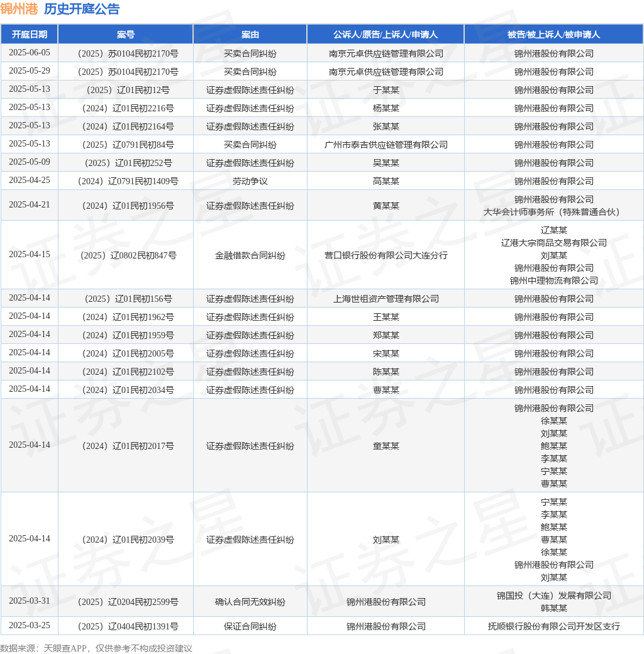The height and width of the screenshot is (654, 644).
Task: Click the 确认合同无效纠纷 case cause
Action: [250, 602]
